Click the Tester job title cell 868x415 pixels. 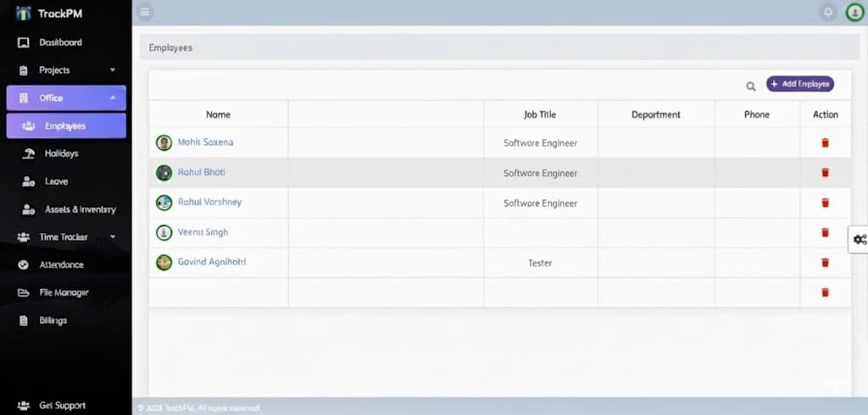(540, 263)
